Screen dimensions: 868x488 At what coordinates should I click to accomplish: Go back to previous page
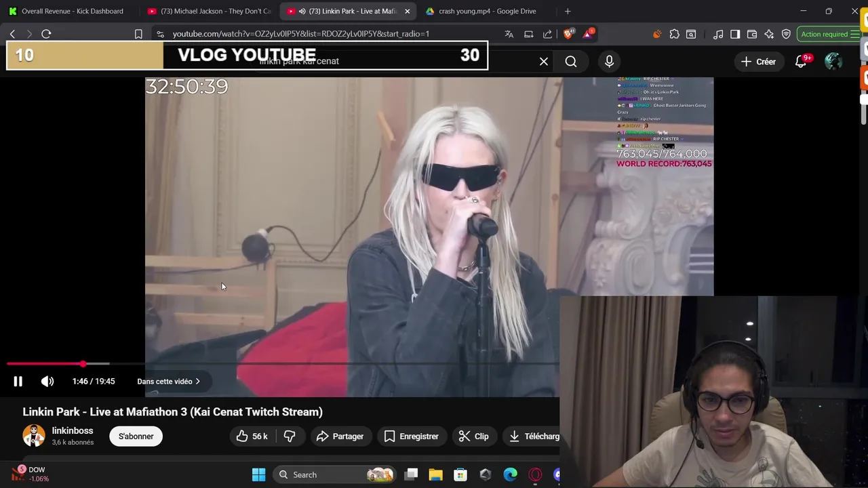pyautogui.click(x=12, y=34)
